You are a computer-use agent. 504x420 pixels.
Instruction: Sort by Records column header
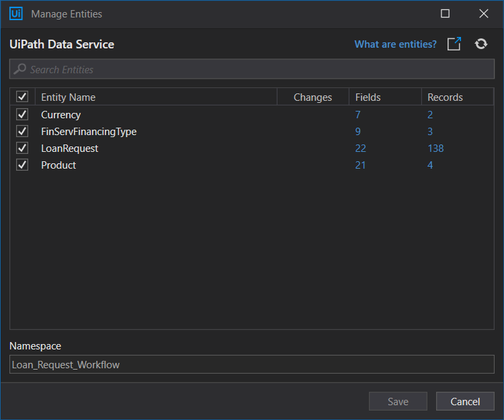coord(458,97)
